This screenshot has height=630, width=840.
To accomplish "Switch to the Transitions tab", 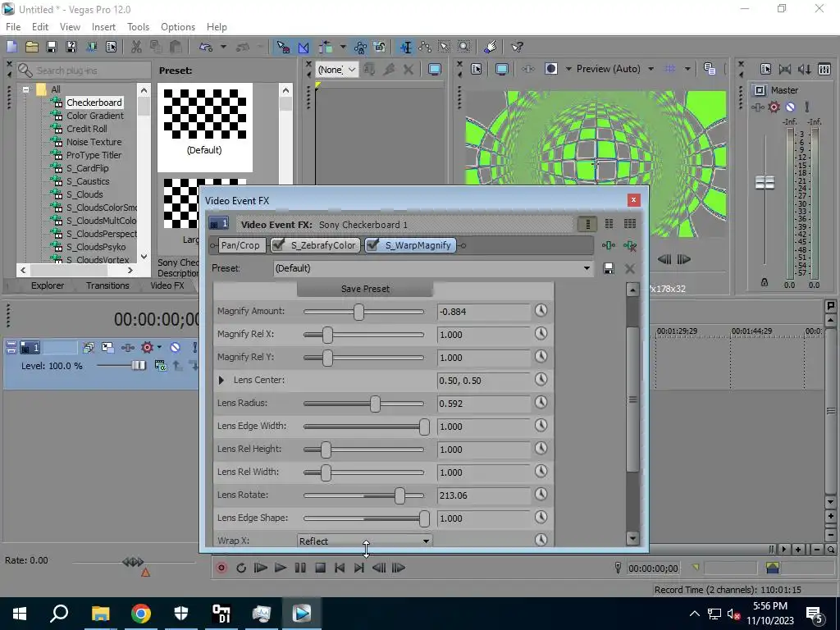I will point(107,285).
